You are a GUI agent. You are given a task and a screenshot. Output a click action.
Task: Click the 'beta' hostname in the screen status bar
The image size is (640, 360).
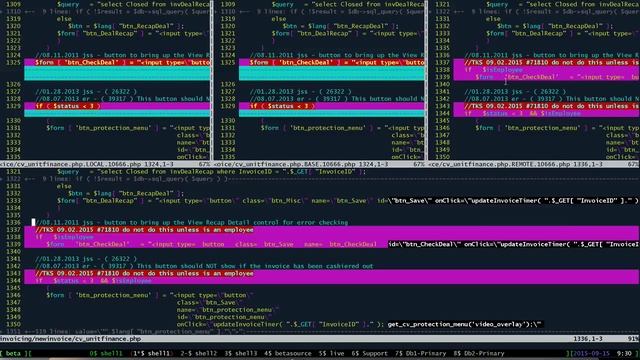13,353
